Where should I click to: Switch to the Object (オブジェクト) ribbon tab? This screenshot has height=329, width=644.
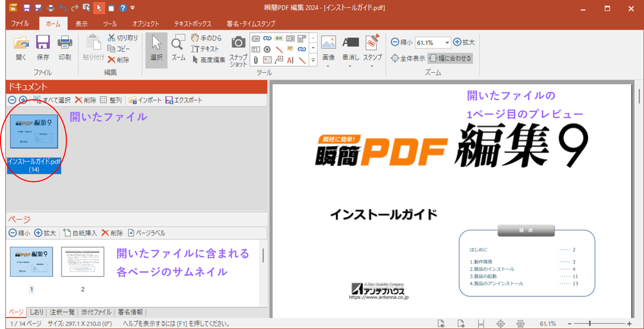[x=146, y=24]
